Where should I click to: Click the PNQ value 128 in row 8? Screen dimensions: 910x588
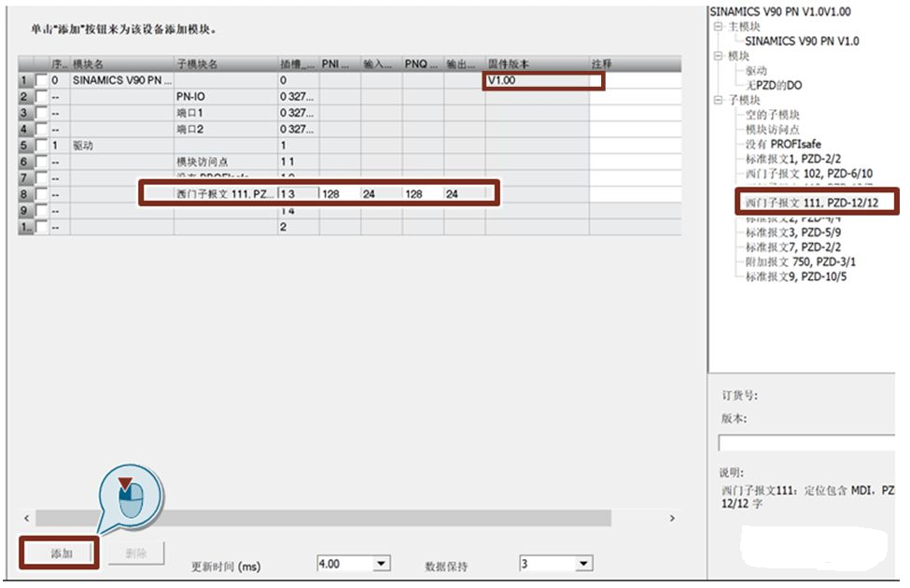[423, 194]
